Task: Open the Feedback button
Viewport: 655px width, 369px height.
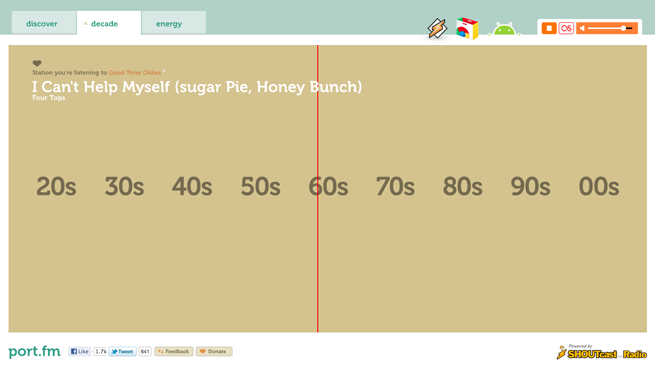Action: pyautogui.click(x=174, y=351)
